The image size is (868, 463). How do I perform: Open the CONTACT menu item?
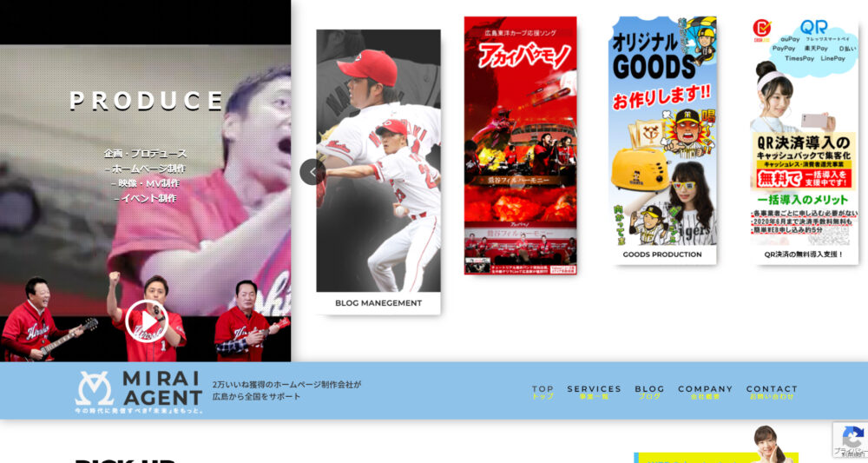coord(772,392)
